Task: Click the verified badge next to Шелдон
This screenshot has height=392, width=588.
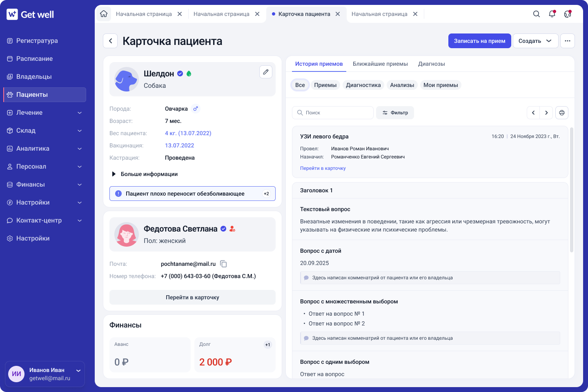Action: pos(180,73)
